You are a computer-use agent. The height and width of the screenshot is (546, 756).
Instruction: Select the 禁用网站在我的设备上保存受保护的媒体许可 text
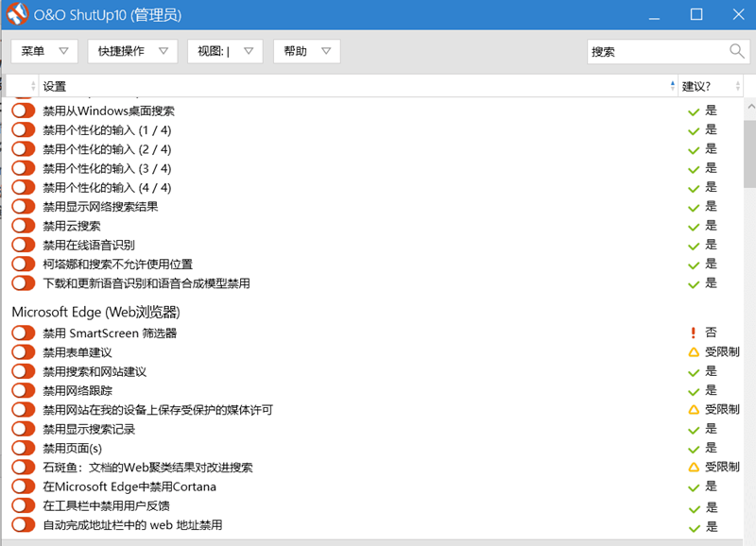[158, 410]
